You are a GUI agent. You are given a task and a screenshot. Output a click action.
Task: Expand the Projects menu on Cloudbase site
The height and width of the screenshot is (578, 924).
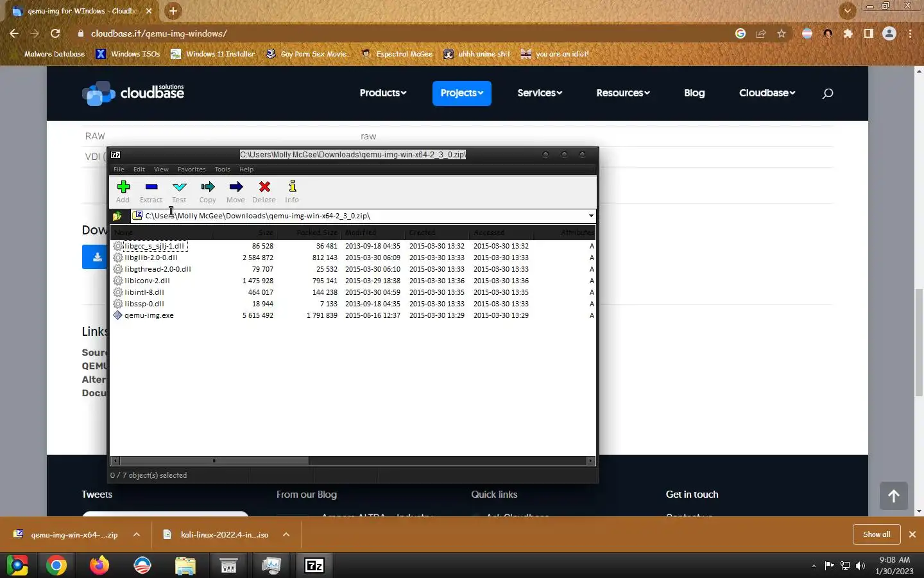(462, 93)
